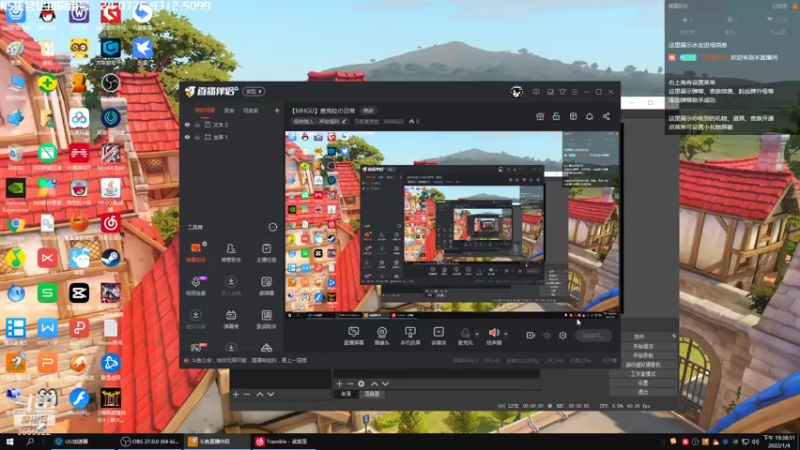Move OBS source down with arrow

385,384
